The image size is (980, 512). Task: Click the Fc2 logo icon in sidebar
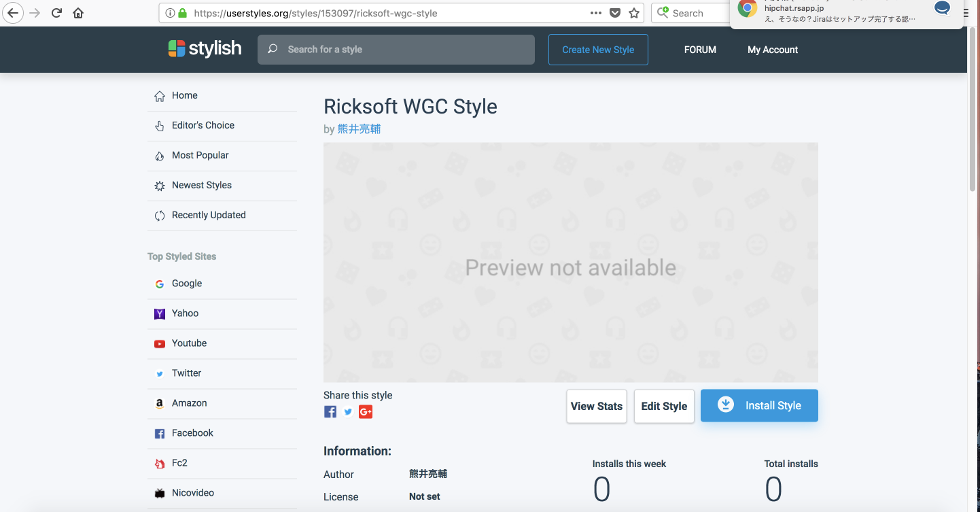tap(160, 464)
